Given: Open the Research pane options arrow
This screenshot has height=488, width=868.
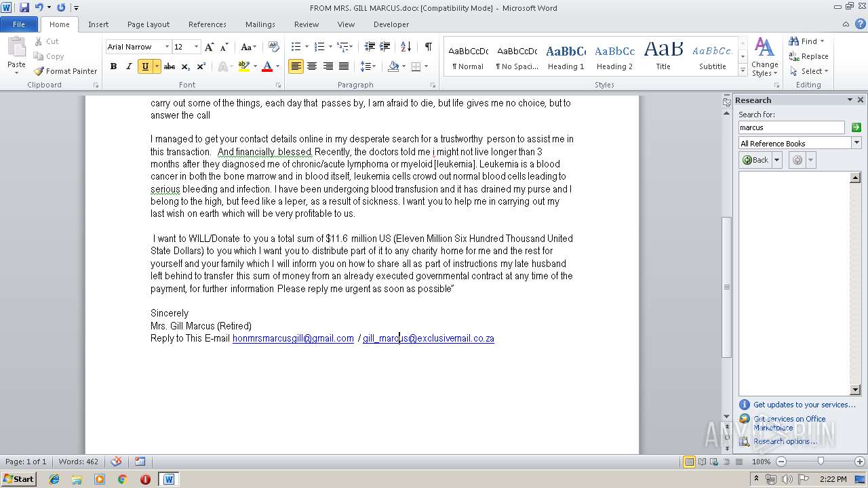Looking at the screenshot, I should [x=850, y=100].
